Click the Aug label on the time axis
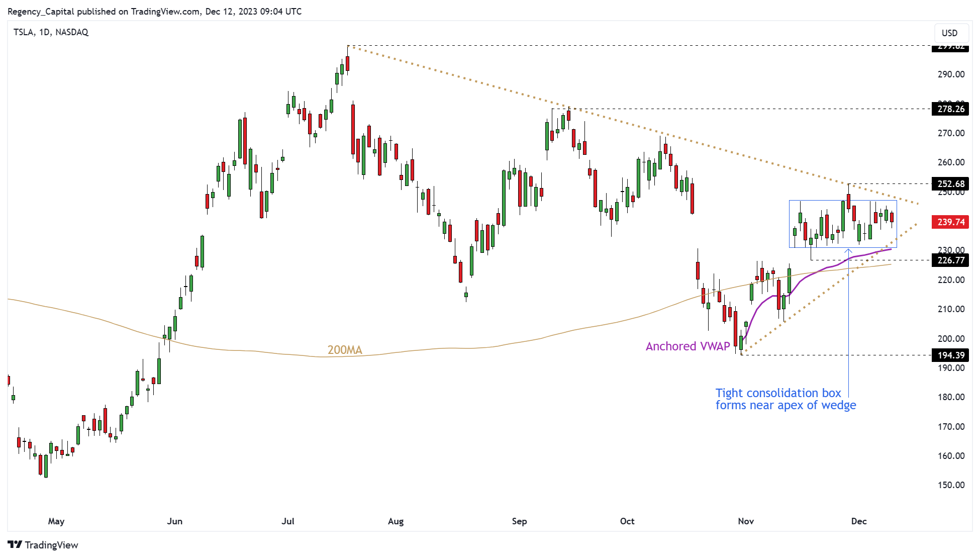980x558 pixels. tap(396, 521)
